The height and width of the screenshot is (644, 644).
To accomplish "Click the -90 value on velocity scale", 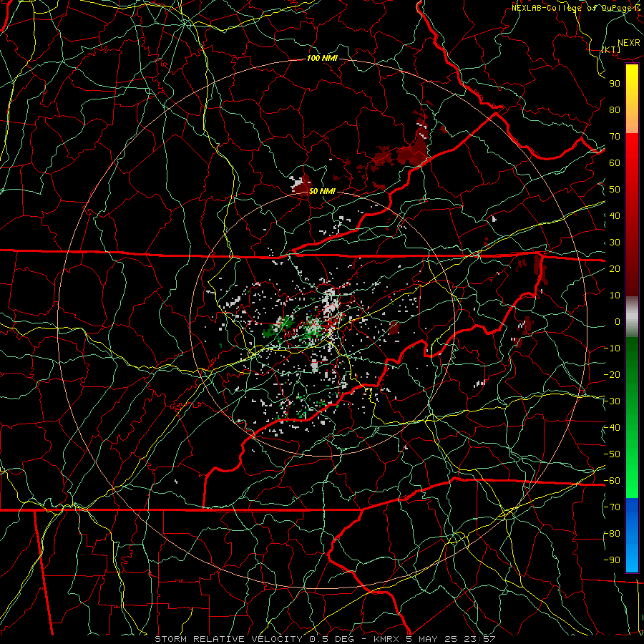I will (x=612, y=560).
